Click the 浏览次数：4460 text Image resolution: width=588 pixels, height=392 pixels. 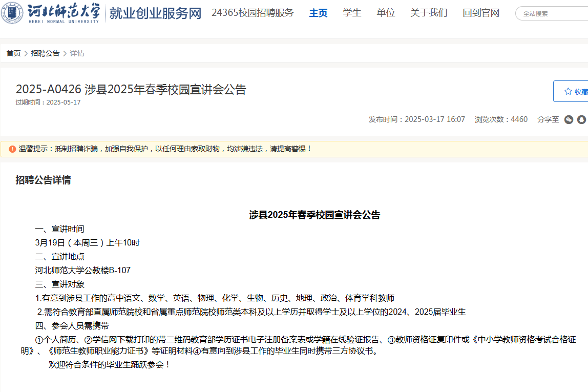501,119
